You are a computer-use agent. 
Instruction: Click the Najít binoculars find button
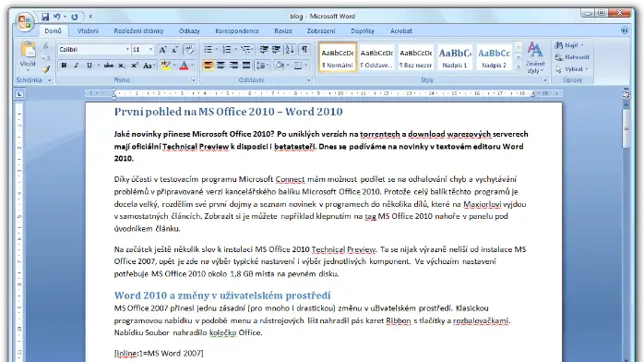[x=568, y=45]
